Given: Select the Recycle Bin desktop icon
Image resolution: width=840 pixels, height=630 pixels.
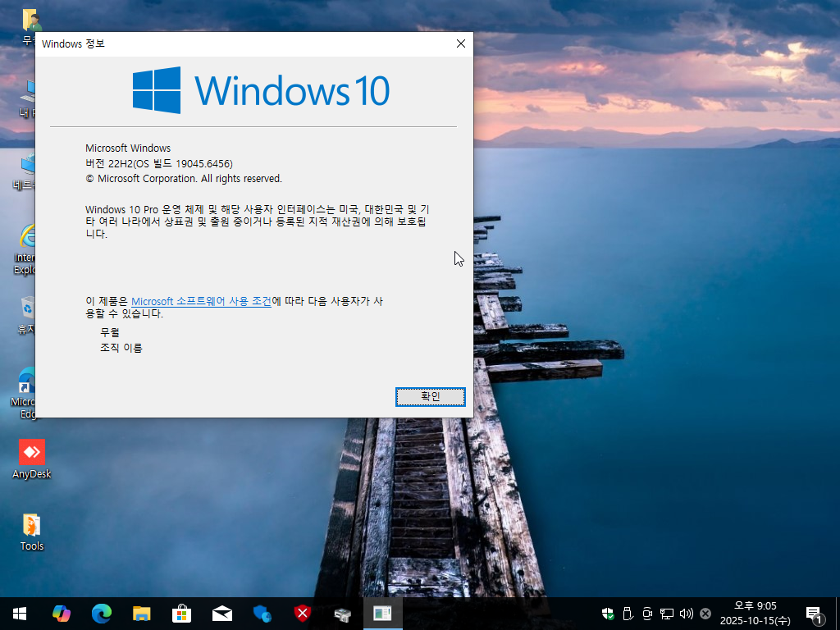Looking at the screenshot, I should 26,314.
